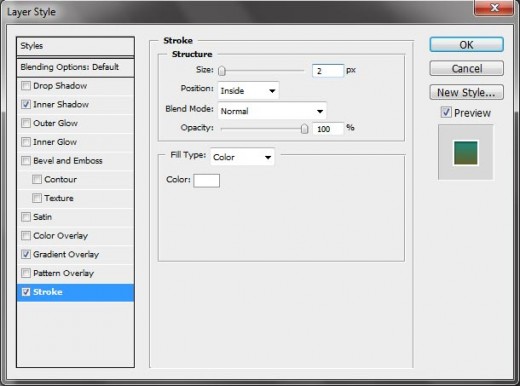Click the Size slider handle
520x386 pixels.
(x=222, y=71)
